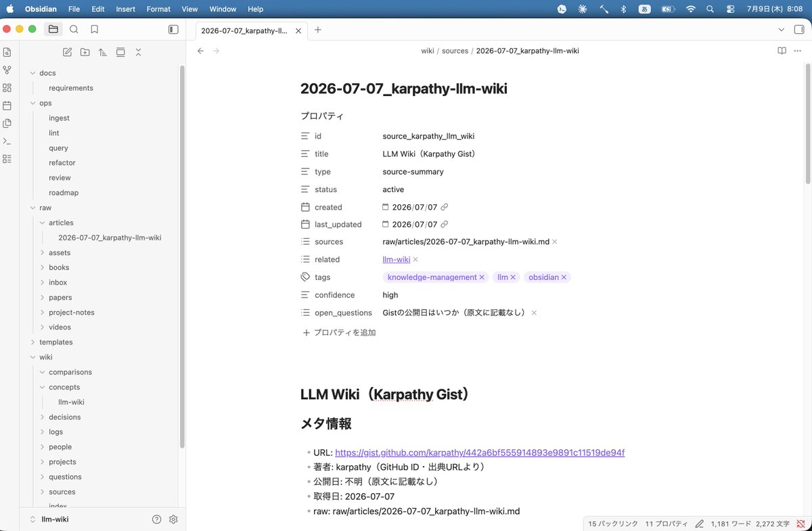Collapse the concepts folder
Image resolution: width=812 pixels, height=531 pixels.
point(42,387)
